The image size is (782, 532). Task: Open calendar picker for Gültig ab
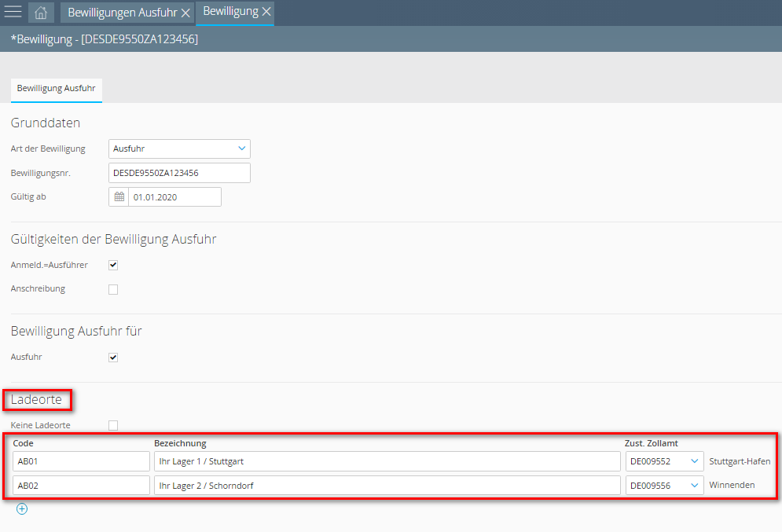119,197
